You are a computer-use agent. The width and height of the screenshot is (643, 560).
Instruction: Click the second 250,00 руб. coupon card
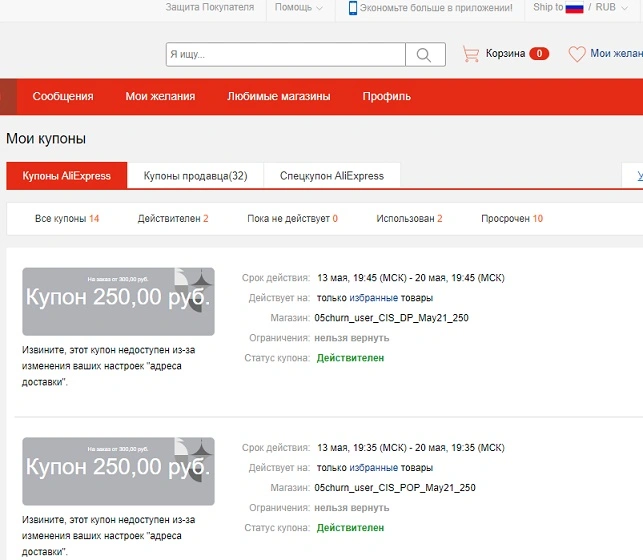pyautogui.click(x=119, y=471)
